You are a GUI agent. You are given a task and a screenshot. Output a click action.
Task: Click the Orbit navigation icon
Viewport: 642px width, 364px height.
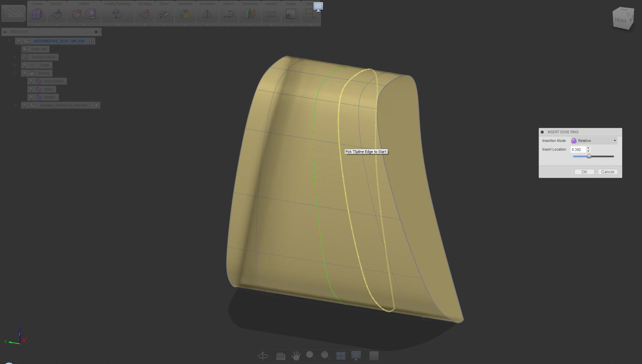pyautogui.click(x=263, y=356)
